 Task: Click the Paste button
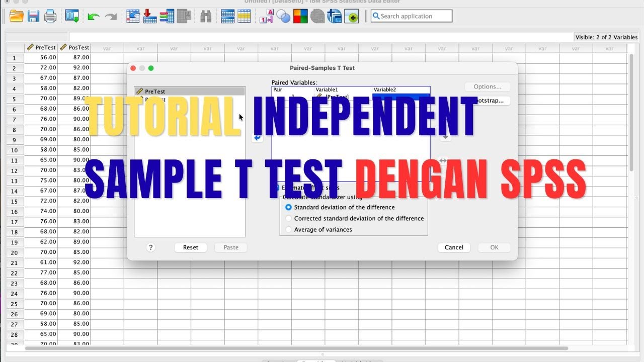pyautogui.click(x=231, y=247)
